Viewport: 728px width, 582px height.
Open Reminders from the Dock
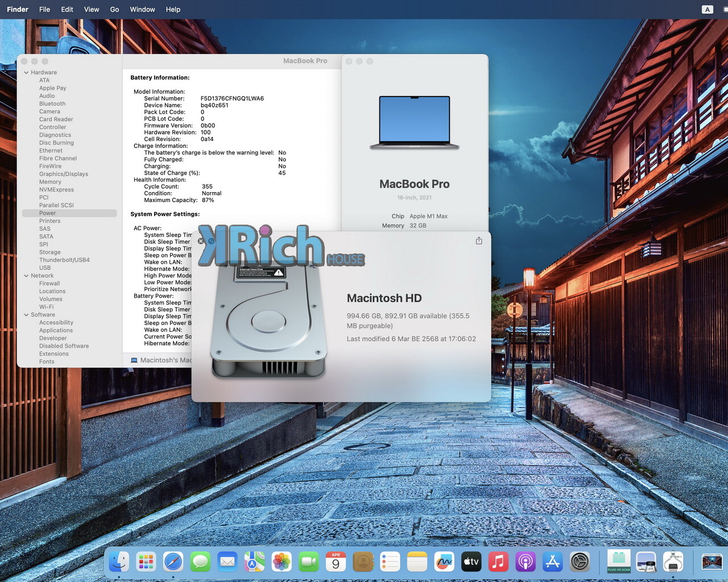click(390, 562)
